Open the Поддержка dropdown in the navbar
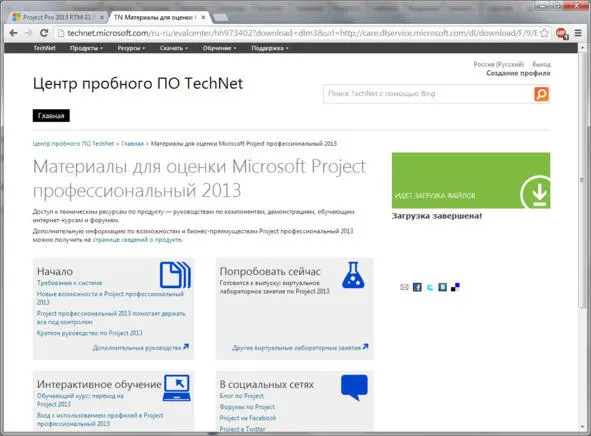Screen dimensions: 591x436 (x=269, y=48)
